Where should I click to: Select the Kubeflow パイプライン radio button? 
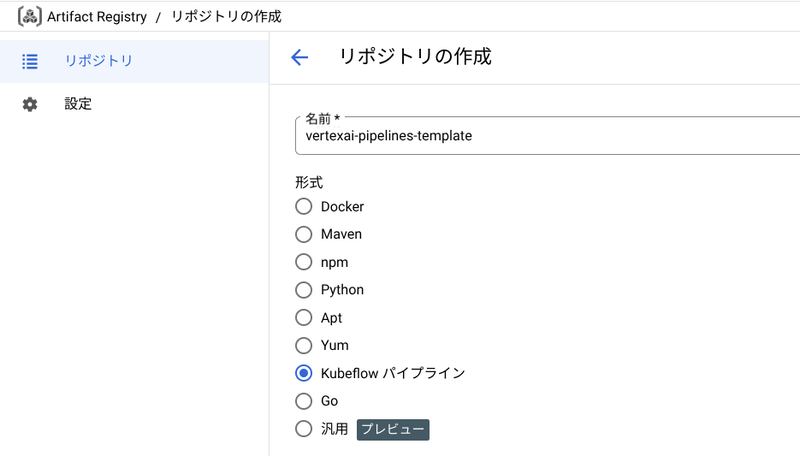[x=304, y=373]
